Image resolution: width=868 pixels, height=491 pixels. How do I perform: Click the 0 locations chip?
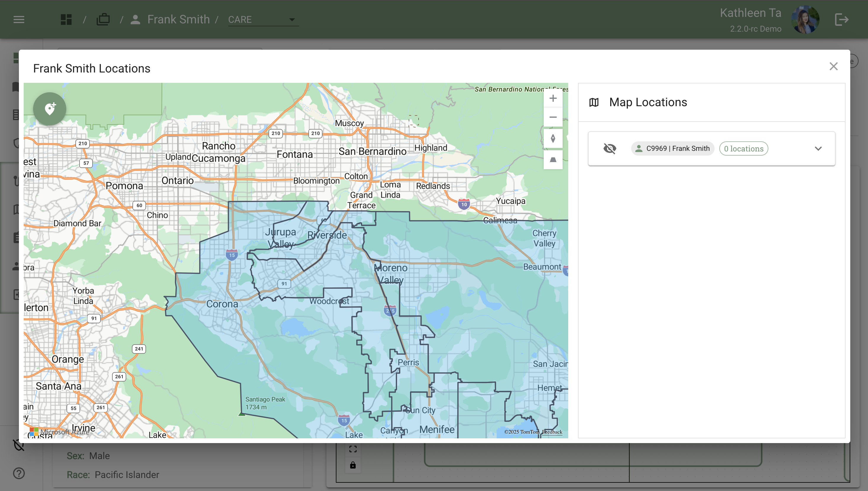coord(743,148)
